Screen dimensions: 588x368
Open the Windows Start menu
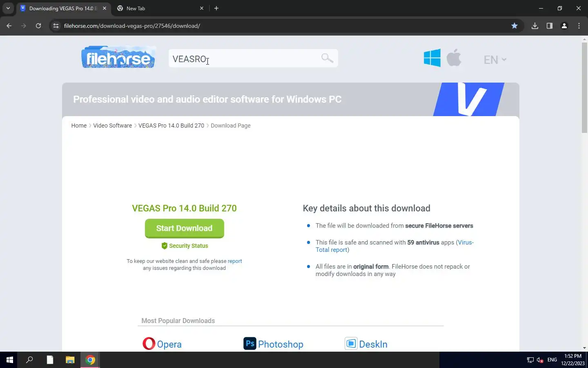click(10, 360)
